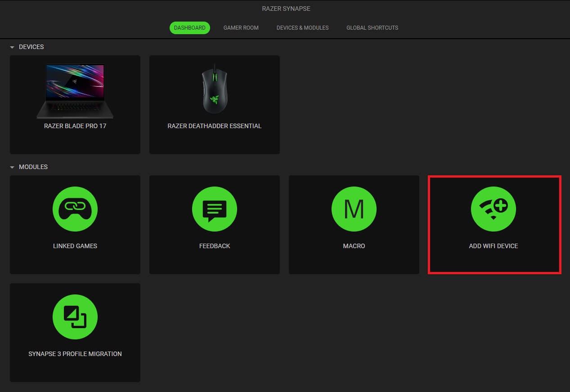This screenshot has width=570, height=392.
Task: Click the Feedback text label
Action: [x=215, y=246]
